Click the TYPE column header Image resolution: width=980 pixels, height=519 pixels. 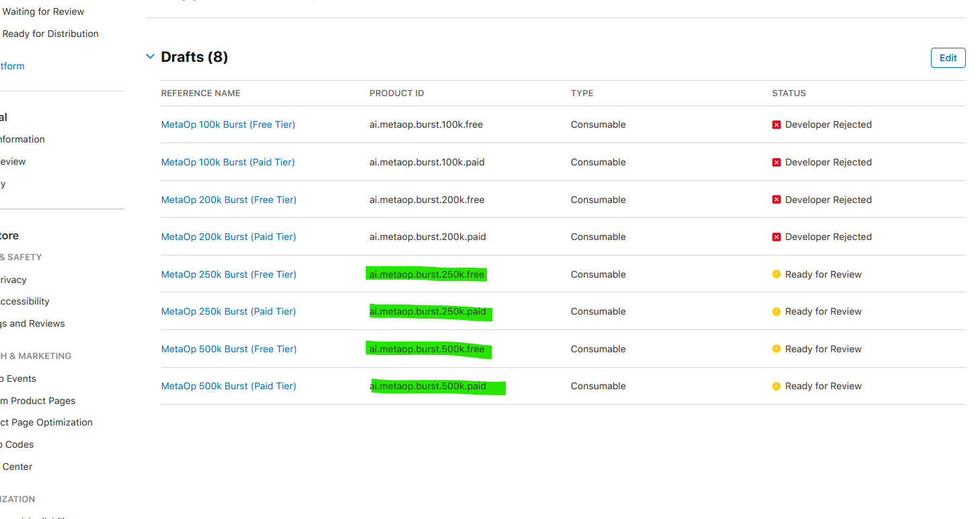[x=582, y=93]
